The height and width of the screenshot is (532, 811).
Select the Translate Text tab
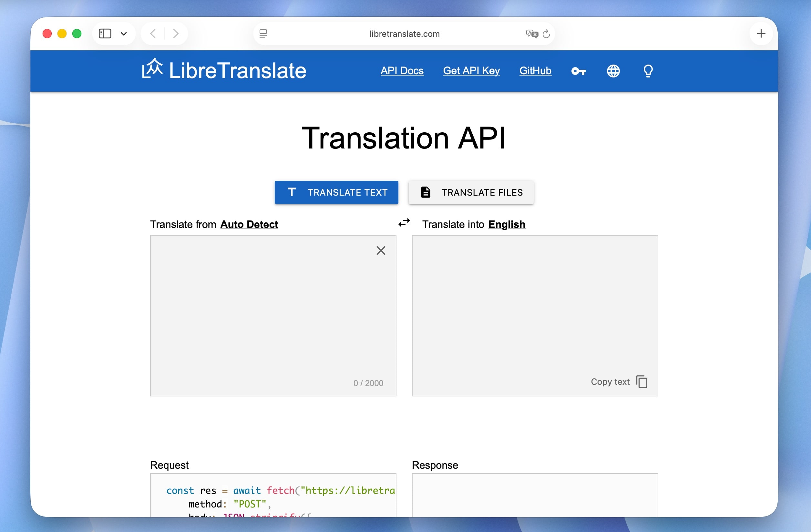point(336,192)
